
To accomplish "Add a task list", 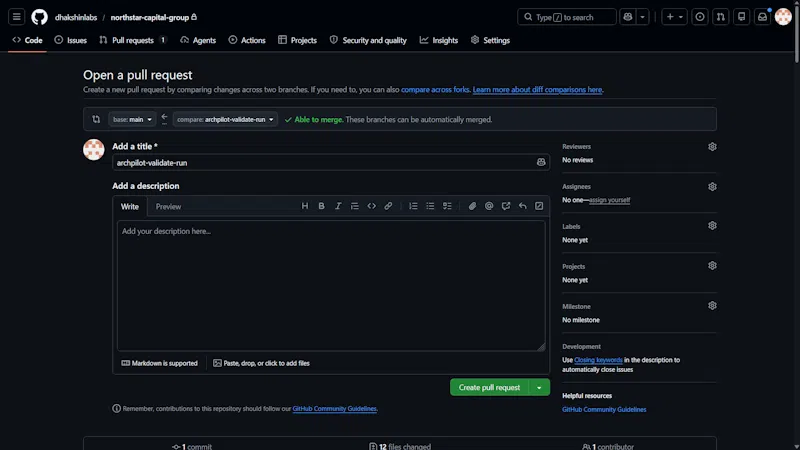I will click(x=447, y=206).
